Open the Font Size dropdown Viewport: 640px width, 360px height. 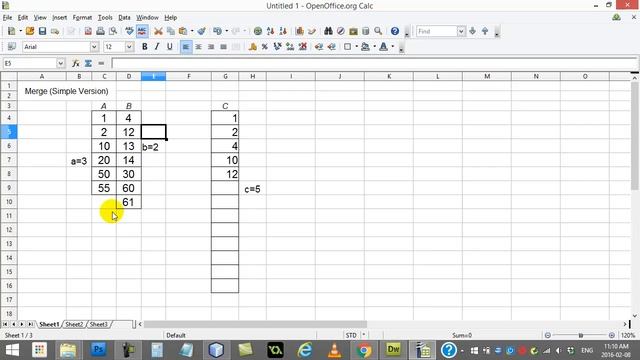coord(129,47)
